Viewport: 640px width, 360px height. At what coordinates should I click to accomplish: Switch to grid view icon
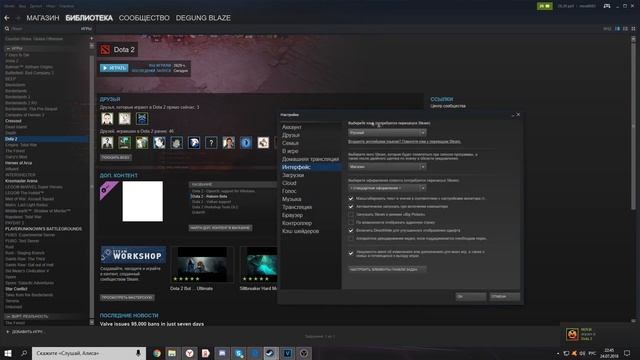633,29
